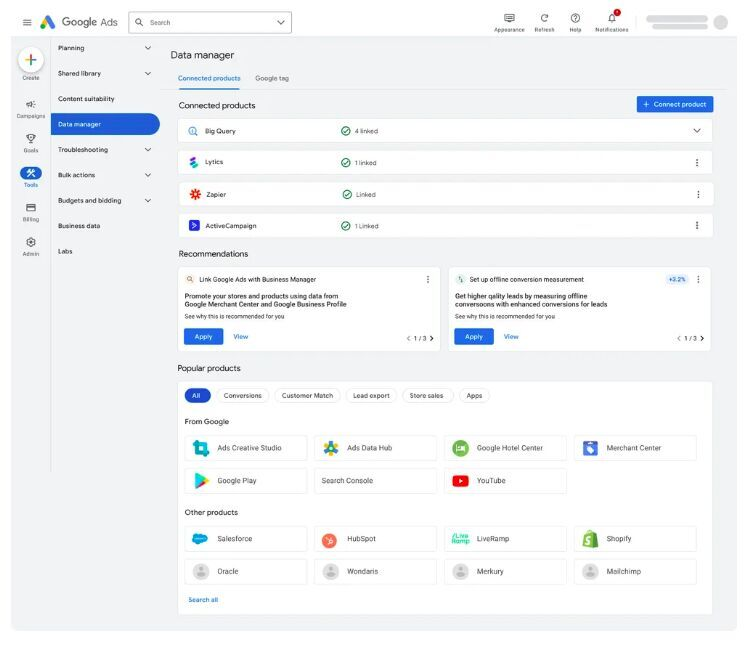Open the search bar dropdown arrow

[x=281, y=23]
